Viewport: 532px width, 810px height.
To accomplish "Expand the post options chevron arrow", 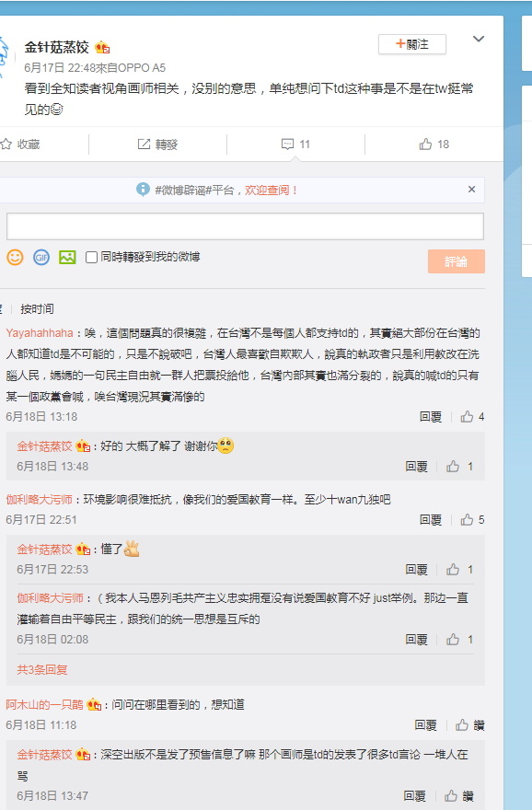I will (479, 39).
